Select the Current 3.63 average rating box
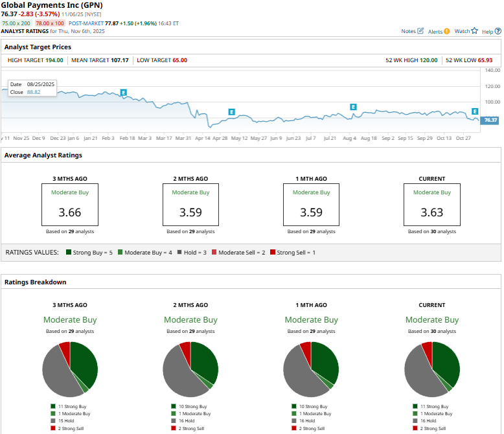The image size is (504, 434). pyautogui.click(x=431, y=204)
